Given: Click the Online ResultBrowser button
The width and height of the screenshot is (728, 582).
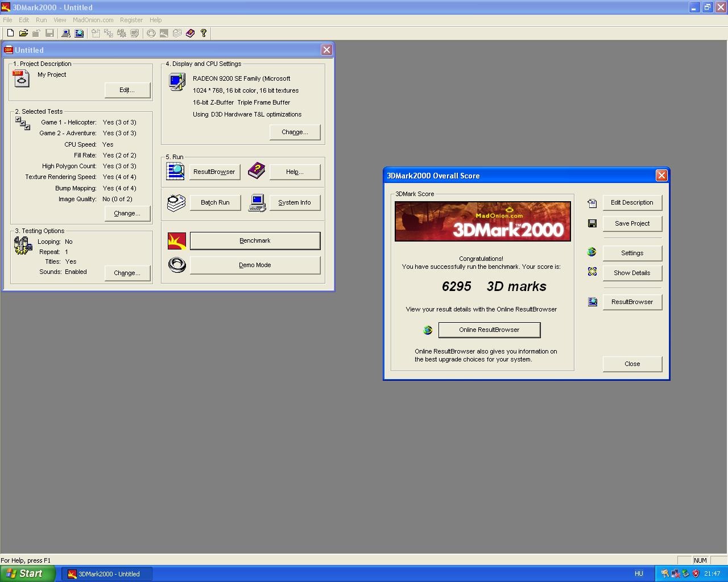Looking at the screenshot, I should [489, 330].
